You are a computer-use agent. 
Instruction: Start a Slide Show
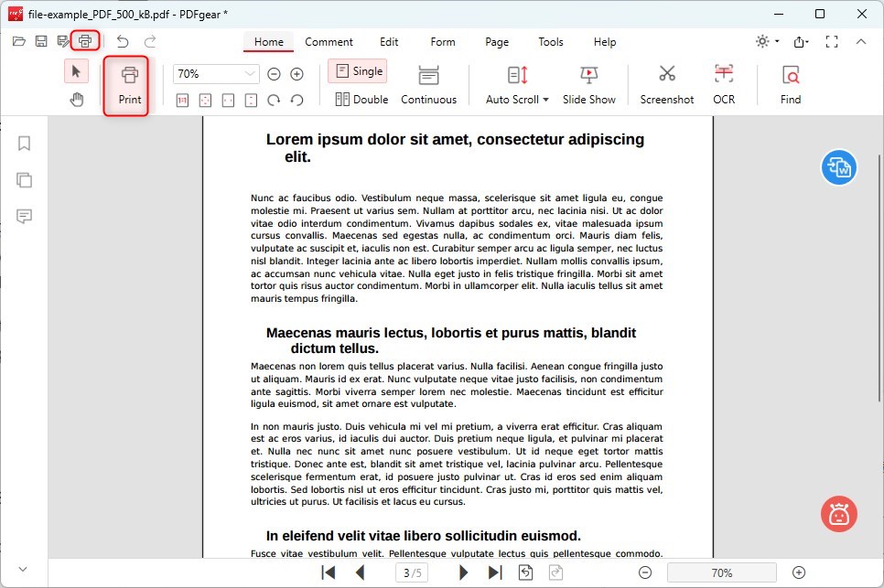click(588, 83)
